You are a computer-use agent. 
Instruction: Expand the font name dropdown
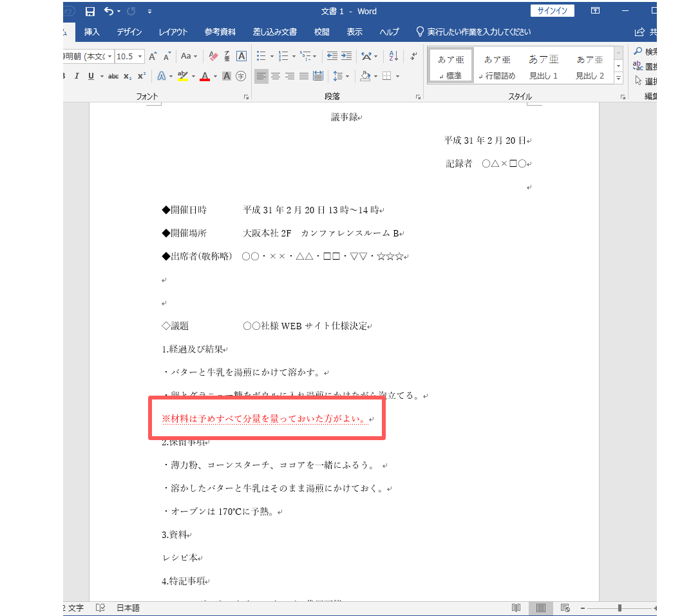[110, 56]
